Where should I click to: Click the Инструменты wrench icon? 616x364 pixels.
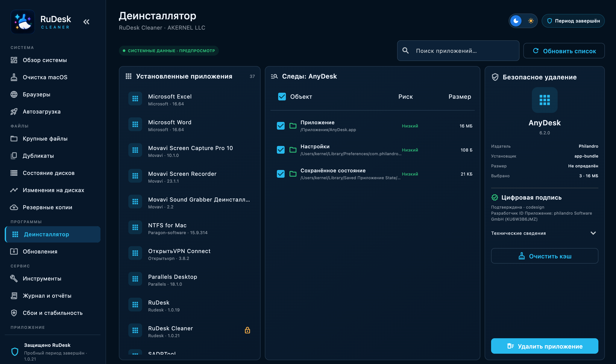click(14, 278)
